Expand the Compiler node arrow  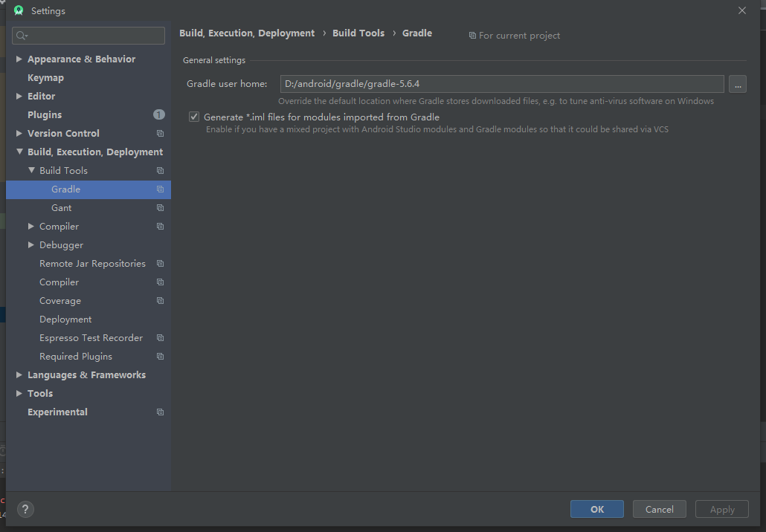click(30, 226)
